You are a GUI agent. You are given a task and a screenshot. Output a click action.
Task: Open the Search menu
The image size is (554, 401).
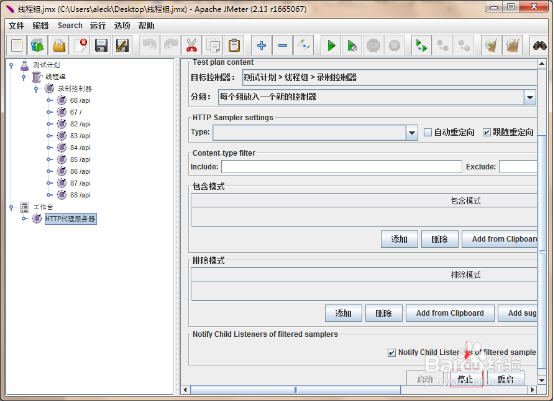tap(70, 25)
